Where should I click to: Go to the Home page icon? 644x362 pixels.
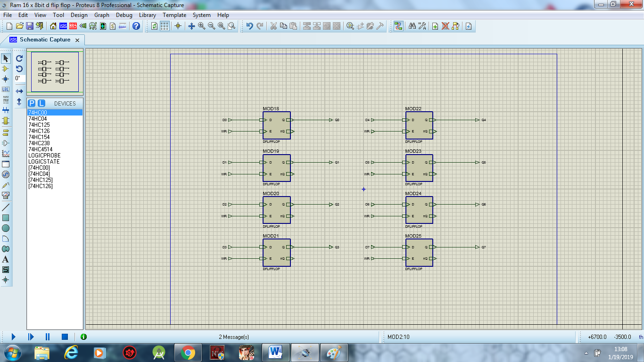pyautogui.click(x=53, y=26)
